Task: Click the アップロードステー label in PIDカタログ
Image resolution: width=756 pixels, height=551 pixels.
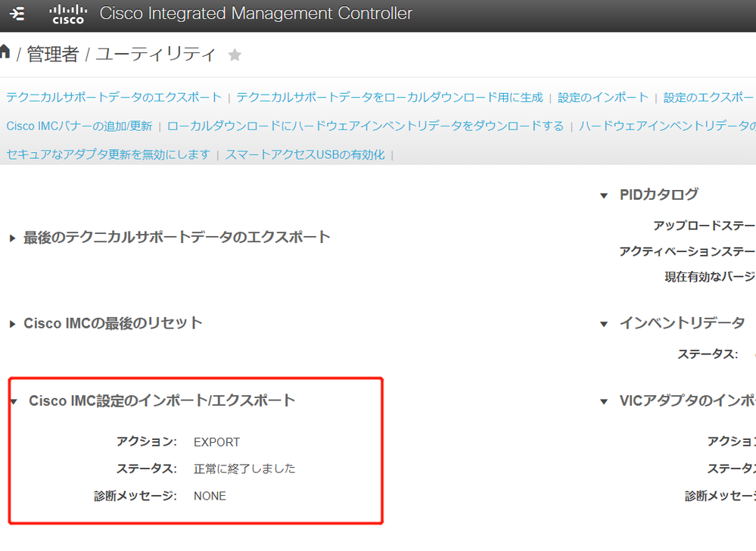Action: click(704, 226)
